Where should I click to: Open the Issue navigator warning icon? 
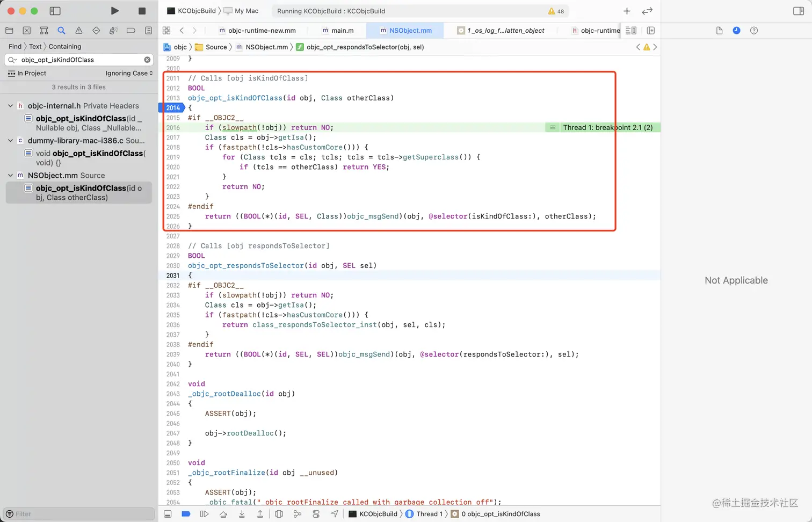pyautogui.click(x=79, y=31)
